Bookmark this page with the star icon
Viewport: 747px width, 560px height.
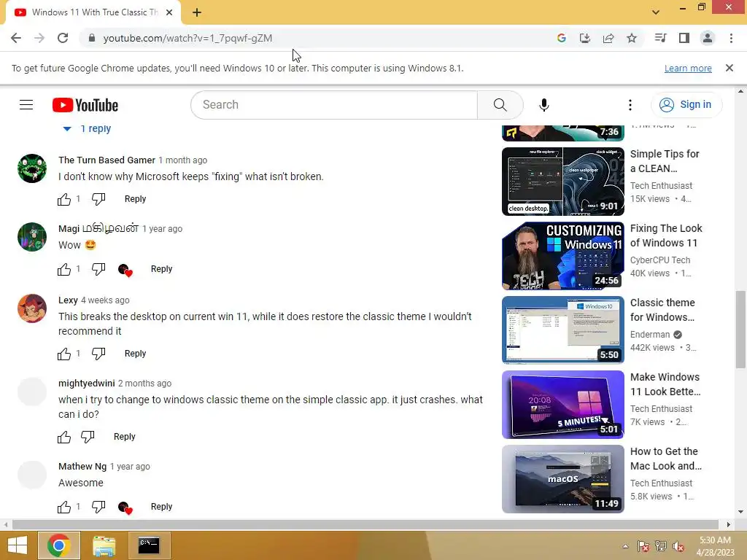coord(632,38)
